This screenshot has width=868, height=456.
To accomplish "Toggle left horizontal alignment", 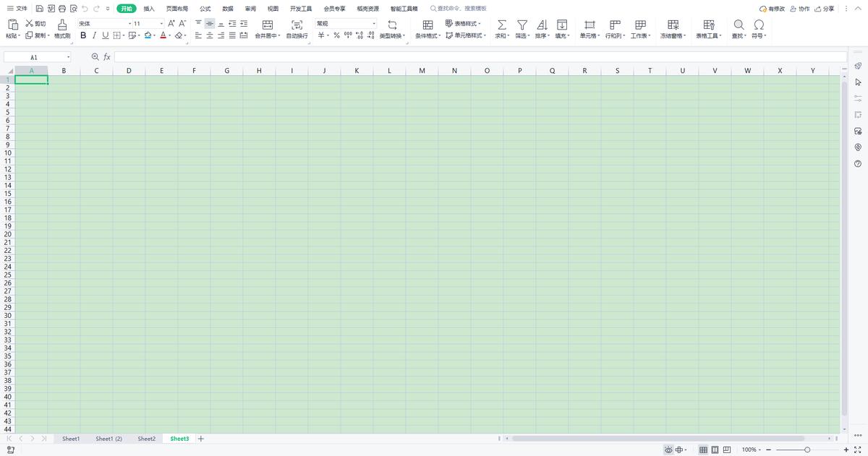I will (198, 35).
